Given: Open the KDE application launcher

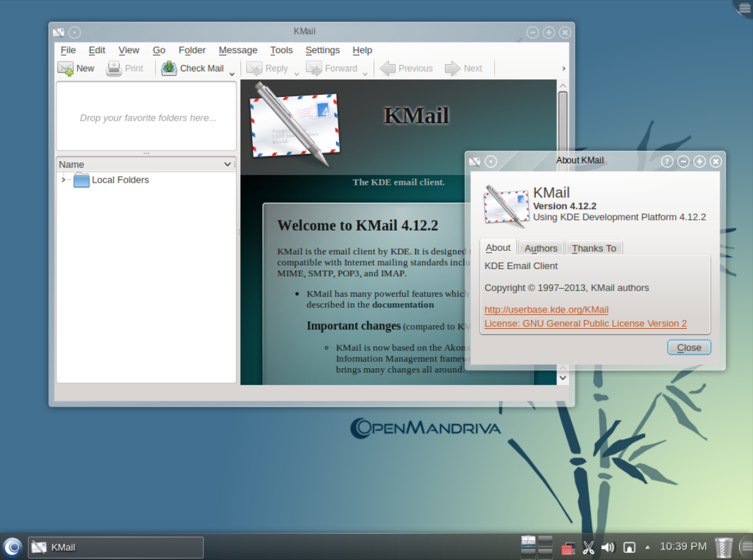Looking at the screenshot, I should [x=12, y=547].
